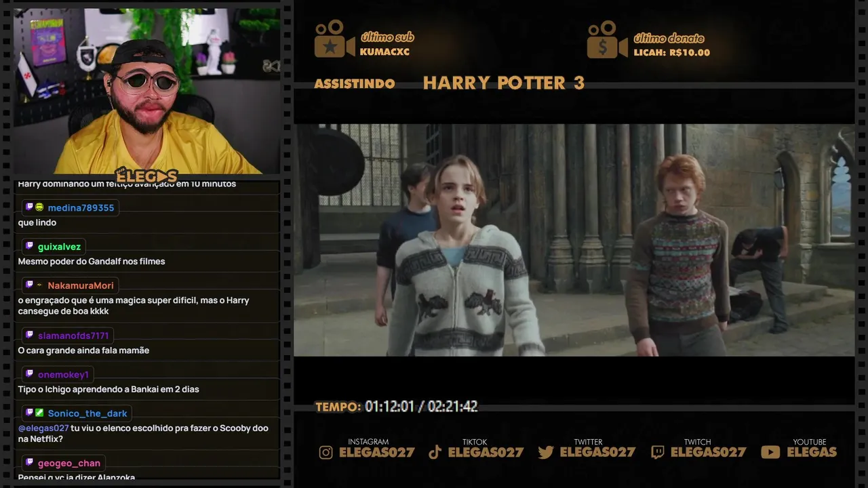Click the green checkmark badge beside Sonico_the_dark
This screenshot has width=868, height=488.
[x=39, y=413]
